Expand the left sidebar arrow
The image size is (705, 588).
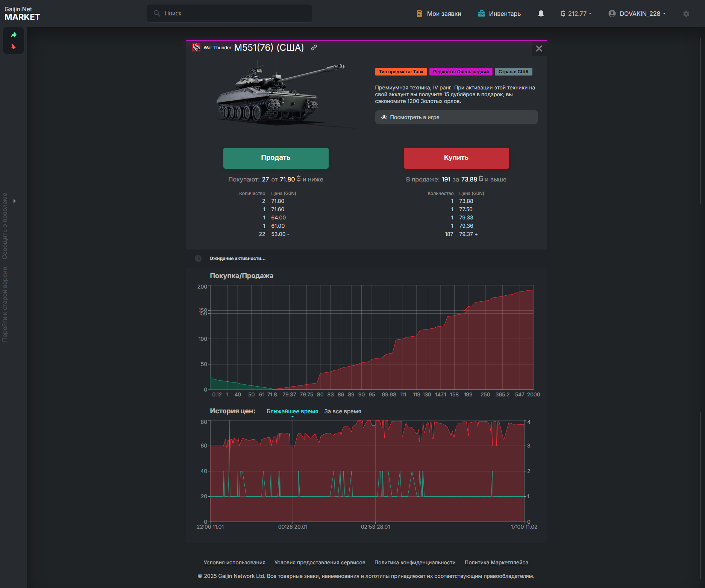[15, 201]
